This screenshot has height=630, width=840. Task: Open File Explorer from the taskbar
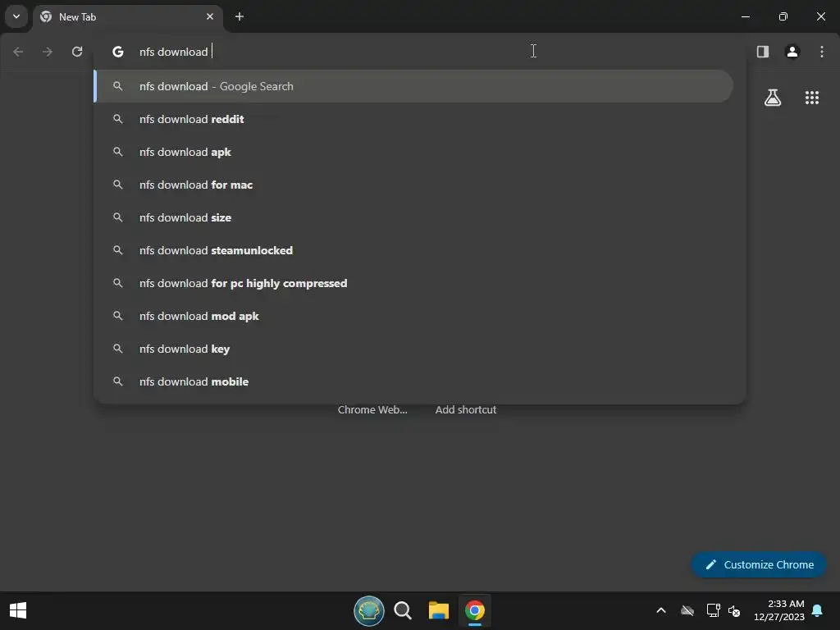tap(439, 610)
